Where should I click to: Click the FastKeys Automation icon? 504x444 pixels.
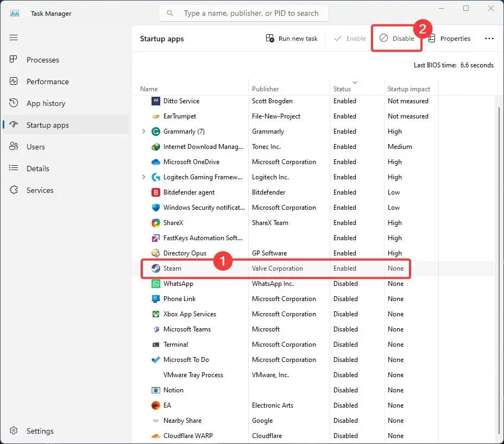155,238
